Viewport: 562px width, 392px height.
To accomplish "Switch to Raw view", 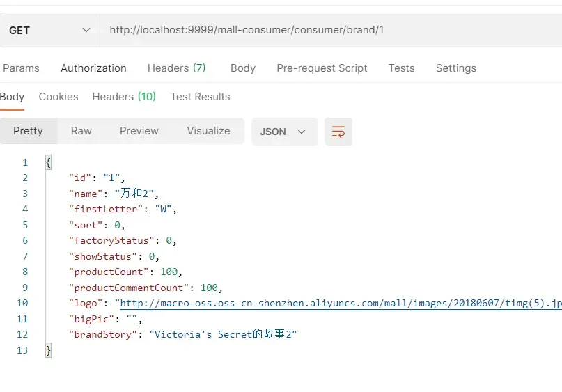I will [81, 131].
